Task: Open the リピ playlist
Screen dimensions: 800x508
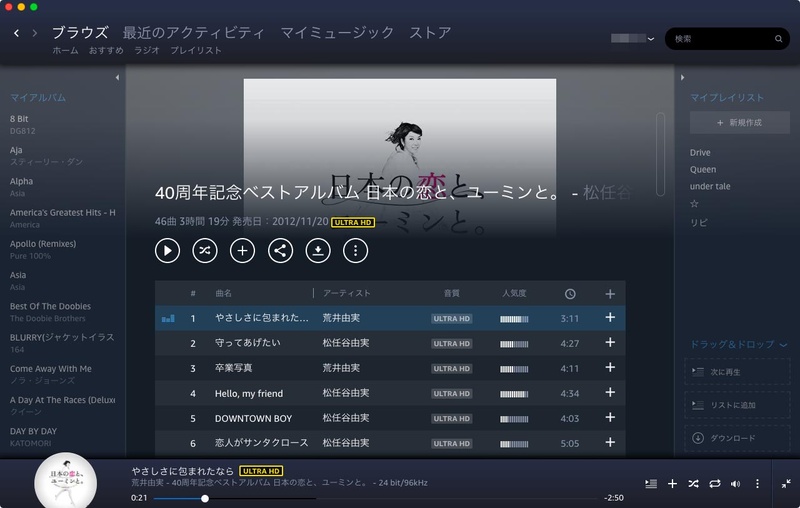Action: (x=698, y=222)
